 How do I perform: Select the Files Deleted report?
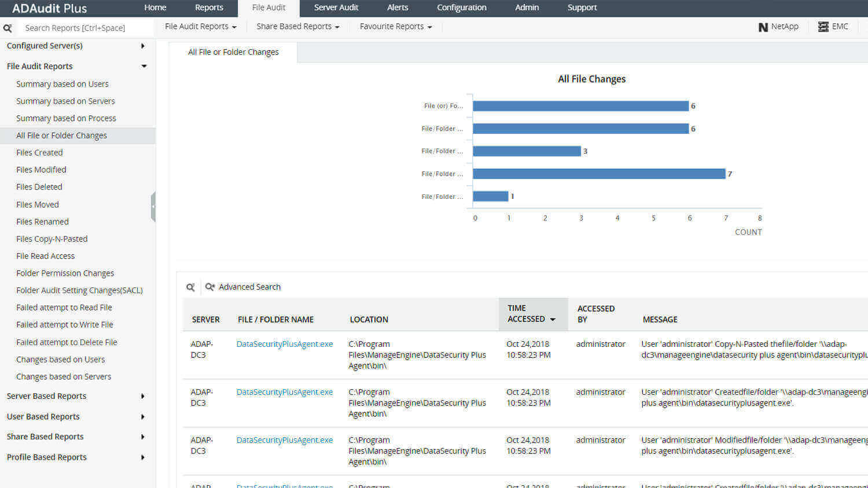(39, 187)
